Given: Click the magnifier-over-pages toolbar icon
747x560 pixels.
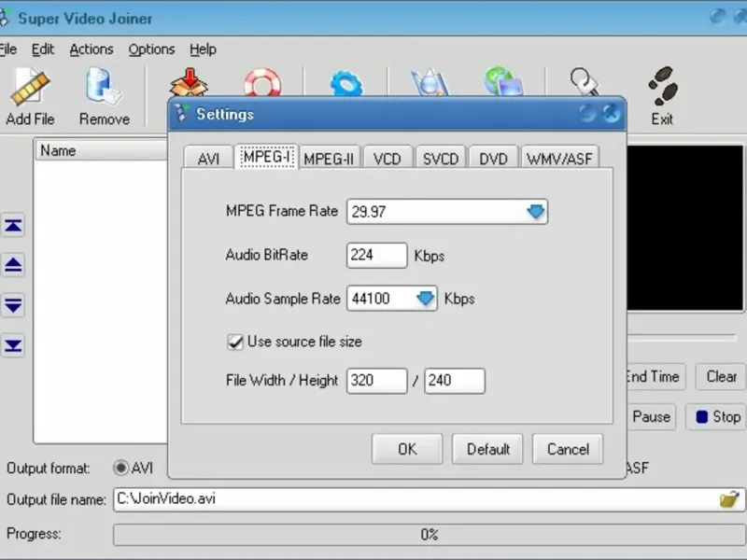Looking at the screenshot, I should [430, 82].
